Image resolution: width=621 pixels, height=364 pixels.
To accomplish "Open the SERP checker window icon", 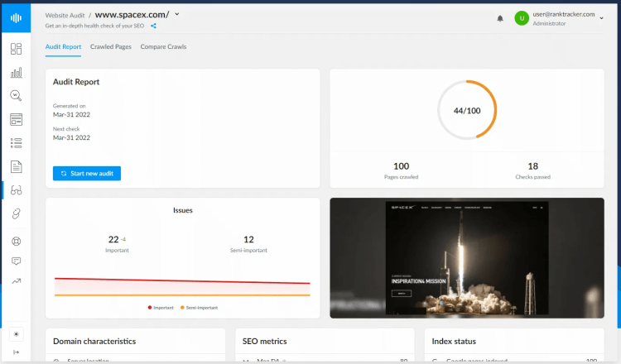I will [x=16, y=119].
